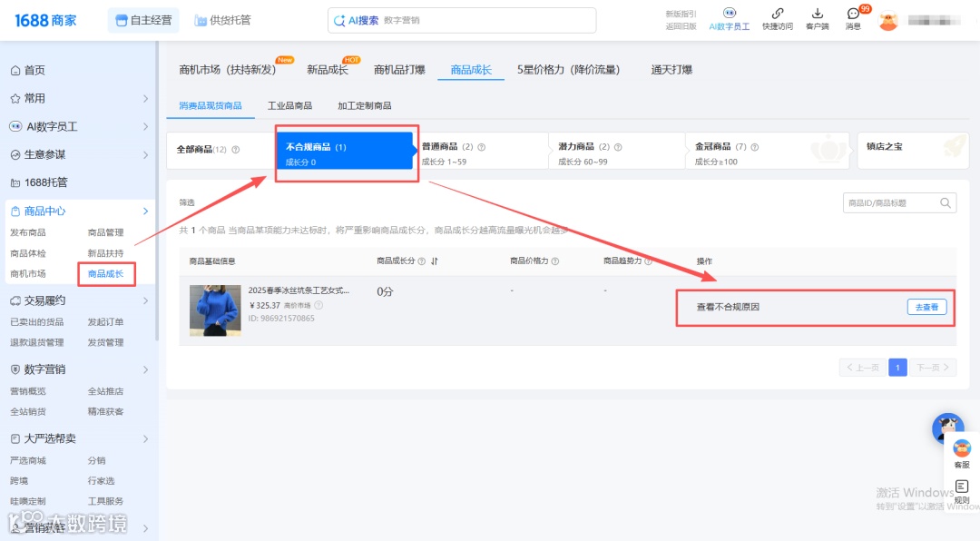Focus 商品ID/商品标题 search field
This screenshot has width=980, height=541.
[899, 202]
